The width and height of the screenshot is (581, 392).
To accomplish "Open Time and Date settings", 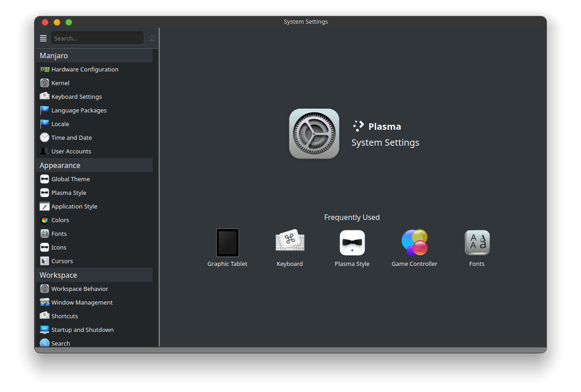I will coord(94,137).
